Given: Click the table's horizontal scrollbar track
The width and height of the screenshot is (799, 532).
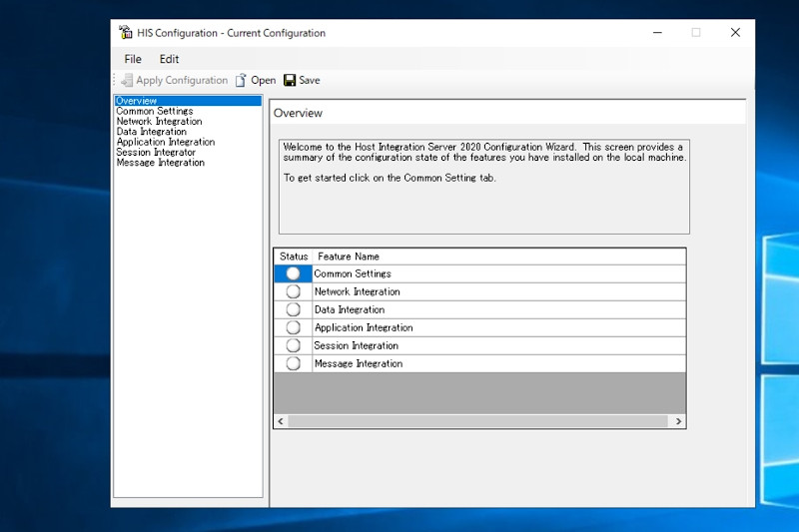Looking at the screenshot, I should tap(478, 421).
